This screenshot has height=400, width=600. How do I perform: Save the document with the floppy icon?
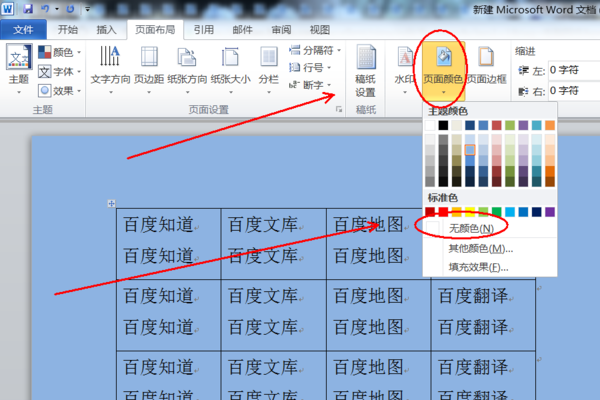pyautogui.click(x=28, y=8)
